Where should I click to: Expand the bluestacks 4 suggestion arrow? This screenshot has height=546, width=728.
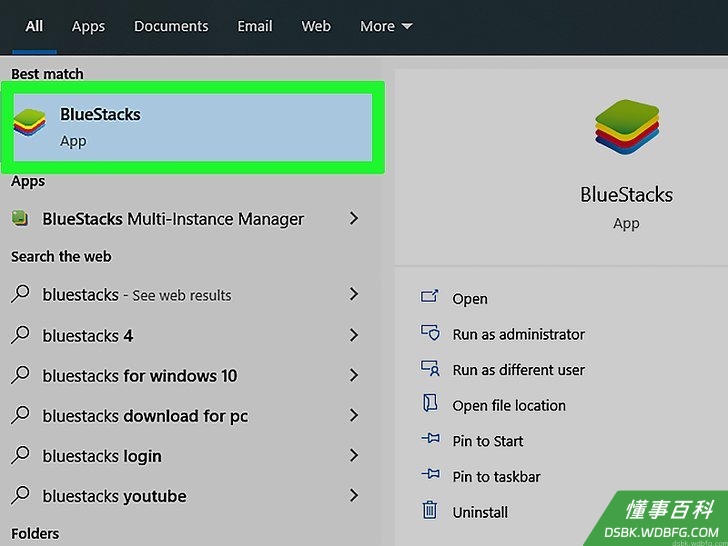354,335
